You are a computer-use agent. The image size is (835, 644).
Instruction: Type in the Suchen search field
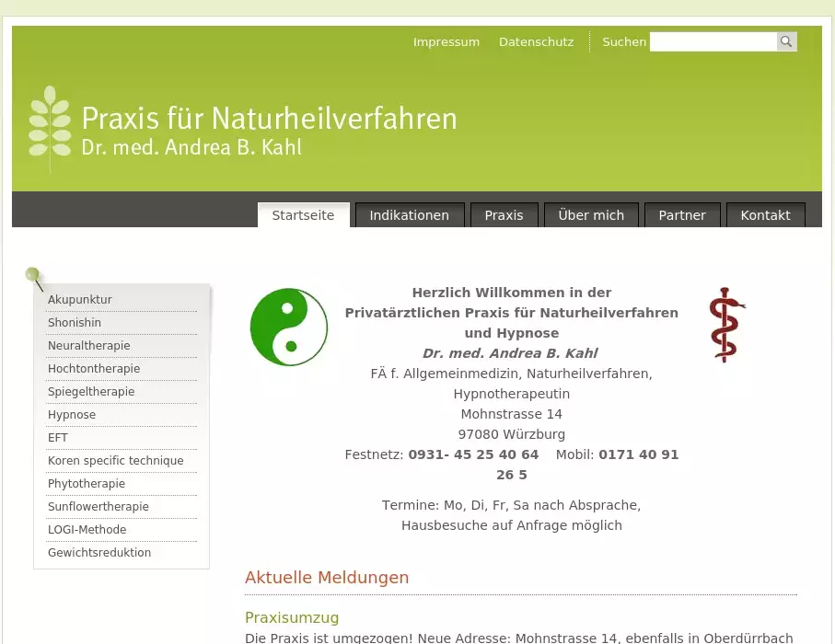tap(713, 42)
